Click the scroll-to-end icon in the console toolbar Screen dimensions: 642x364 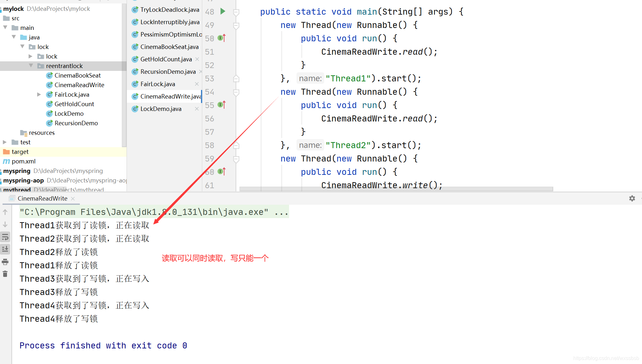[x=5, y=249]
